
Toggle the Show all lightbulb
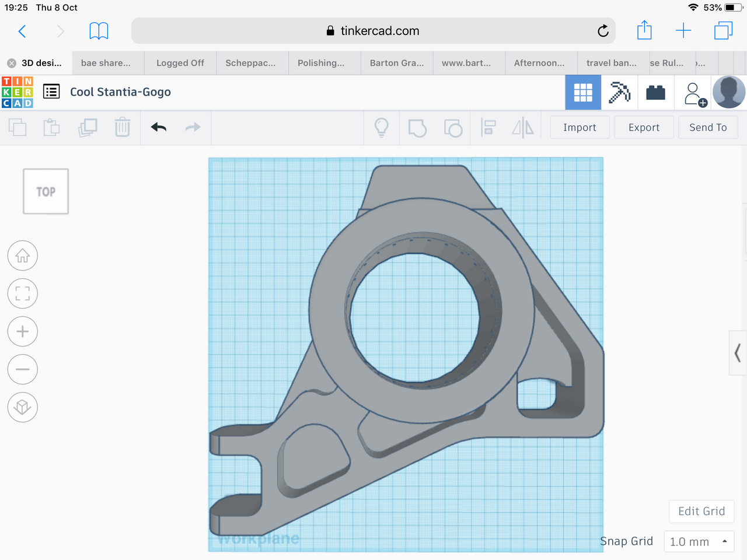[x=382, y=127]
